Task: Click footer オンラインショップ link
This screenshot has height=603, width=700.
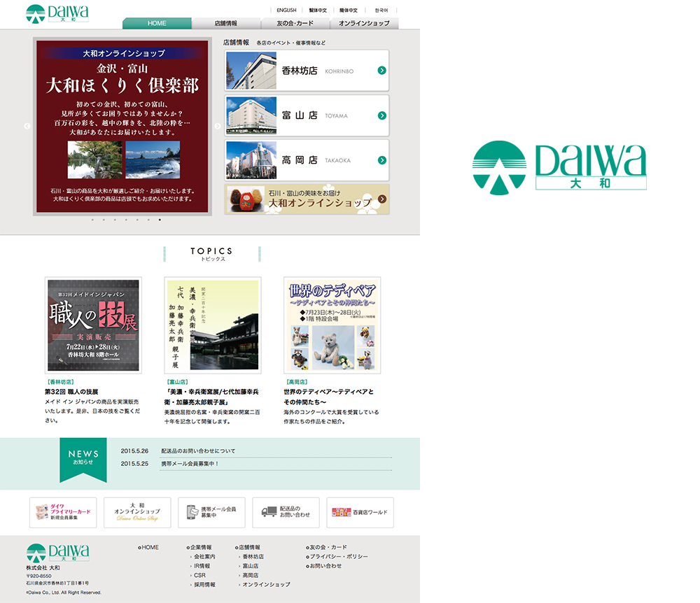Action: click(266, 584)
